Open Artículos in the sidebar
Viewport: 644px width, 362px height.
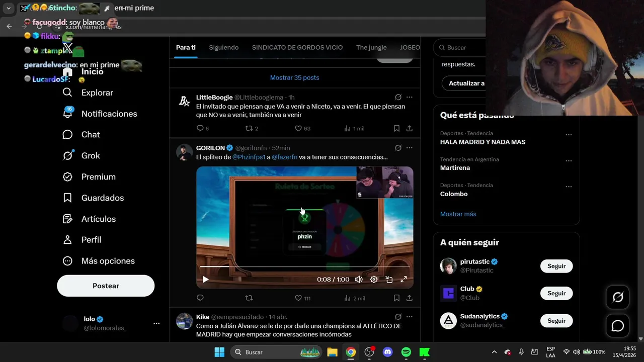pos(89,219)
